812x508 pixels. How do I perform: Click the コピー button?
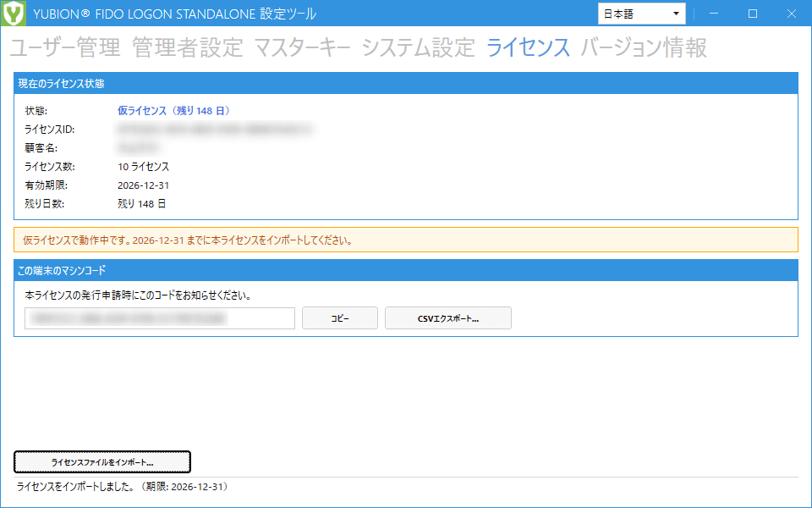[x=340, y=318]
